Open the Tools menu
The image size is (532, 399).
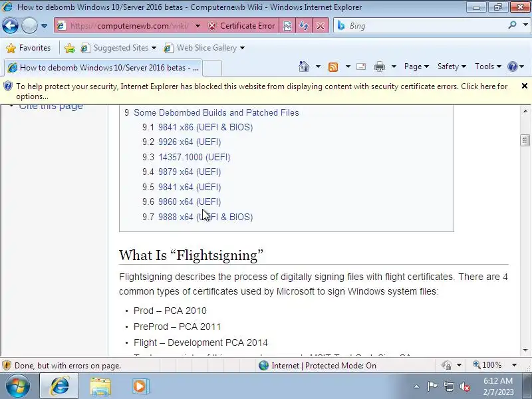pyautogui.click(x=488, y=66)
